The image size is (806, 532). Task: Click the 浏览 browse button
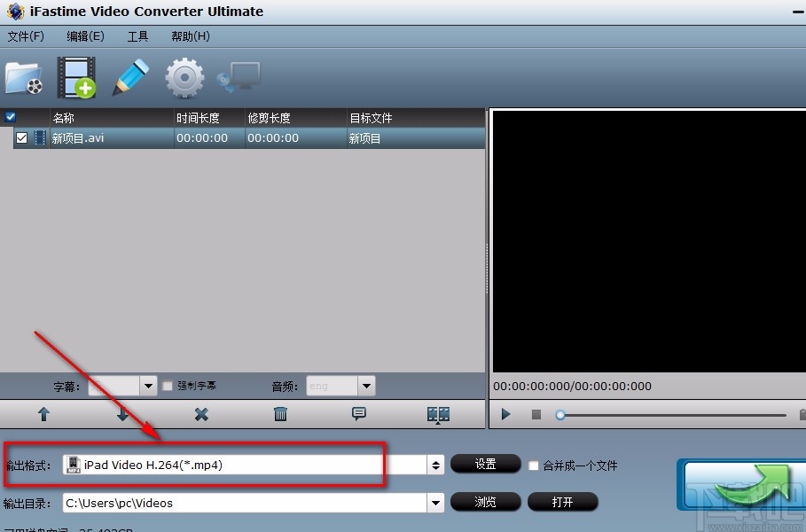point(485,502)
